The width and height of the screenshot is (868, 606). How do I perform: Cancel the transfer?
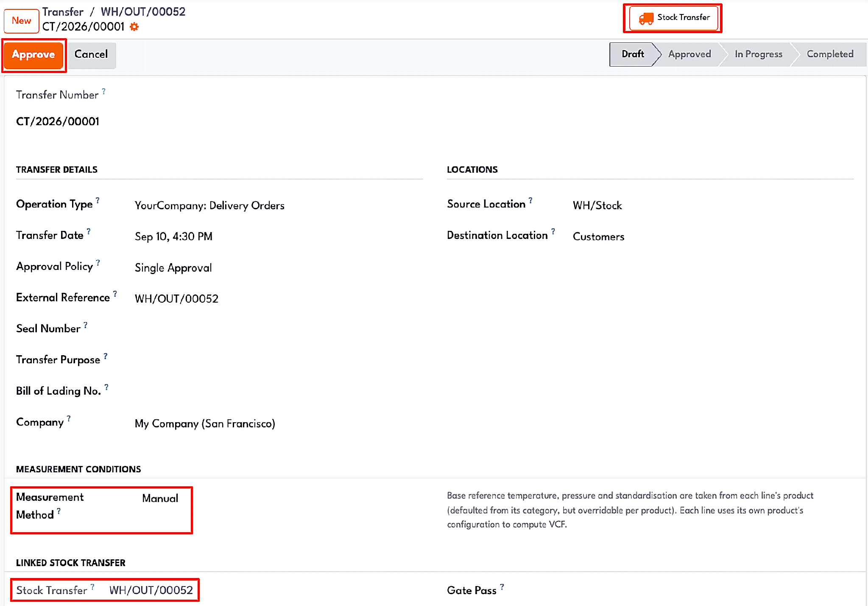tap(91, 54)
